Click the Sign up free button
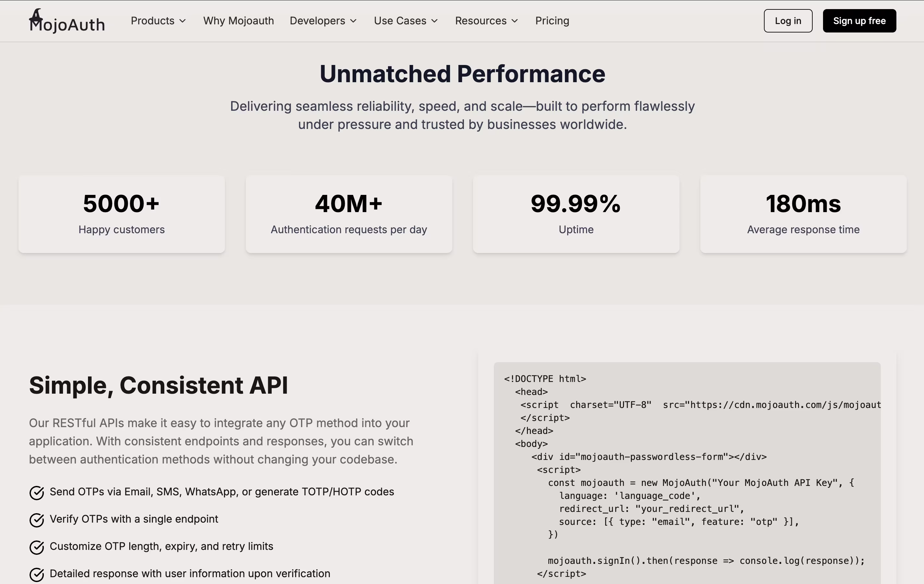This screenshot has width=924, height=584. click(859, 21)
